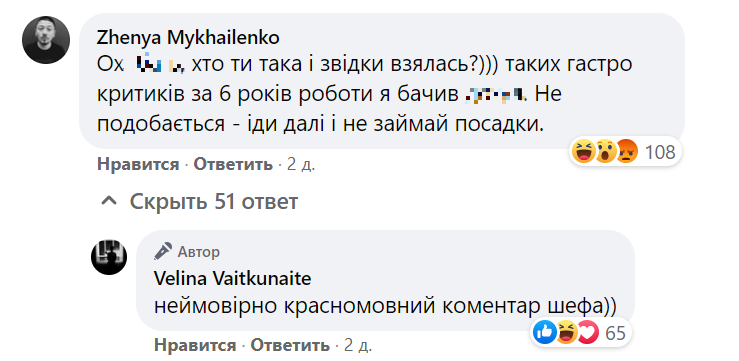Screen dimensions: 739x361
Task: Like Velina's reply with 'Нравится'
Action: coord(195,345)
